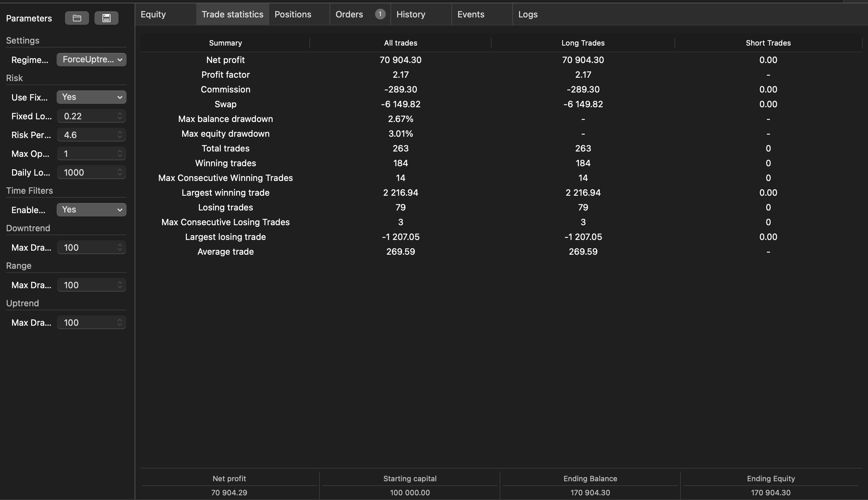The image size is (868, 500).
Task: Click the Fixed Lot value field showing 0.22
Action: pyautogui.click(x=86, y=116)
